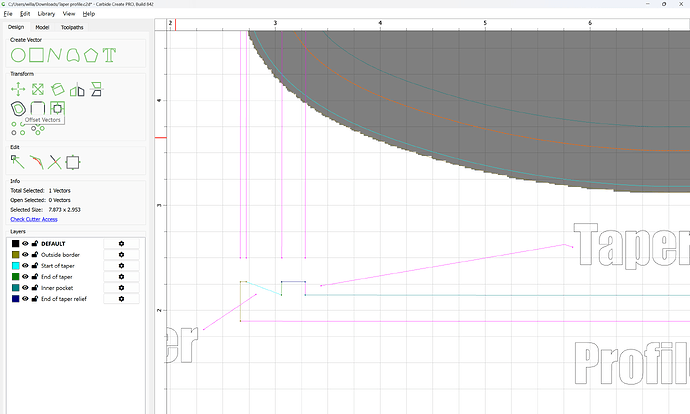The width and height of the screenshot is (690, 414).
Task: Open the Offset Vectors tool
Action: point(17,108)
